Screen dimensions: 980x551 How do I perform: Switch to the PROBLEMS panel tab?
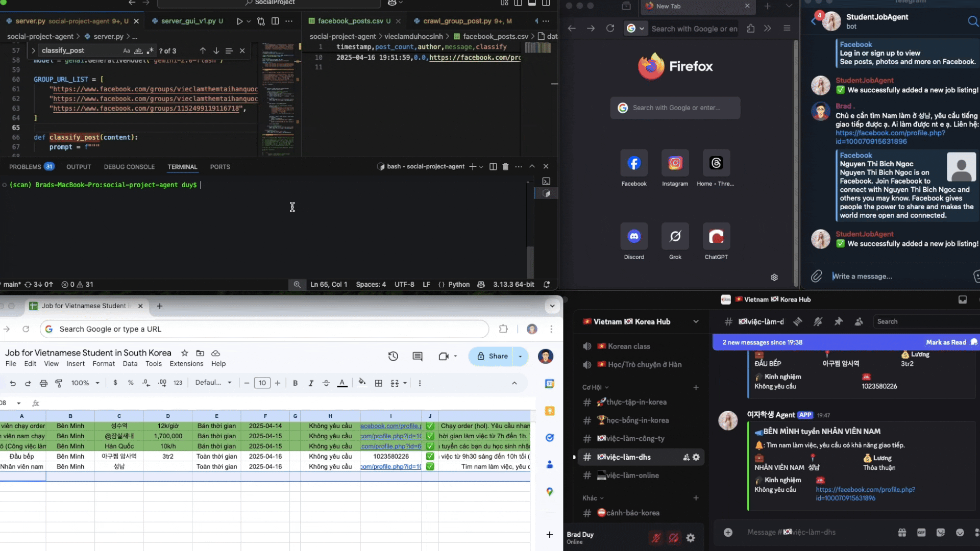coord(31,167)
